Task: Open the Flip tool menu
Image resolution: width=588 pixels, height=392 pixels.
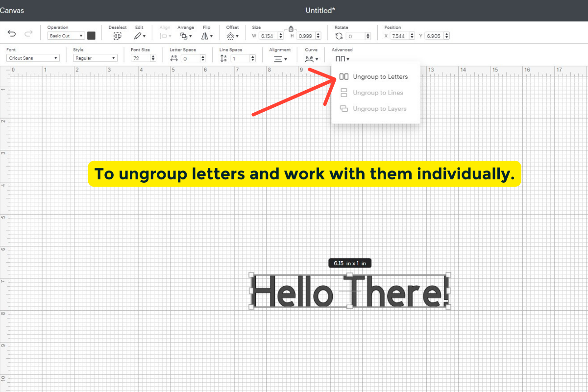Action: click(x=207, y=36)
